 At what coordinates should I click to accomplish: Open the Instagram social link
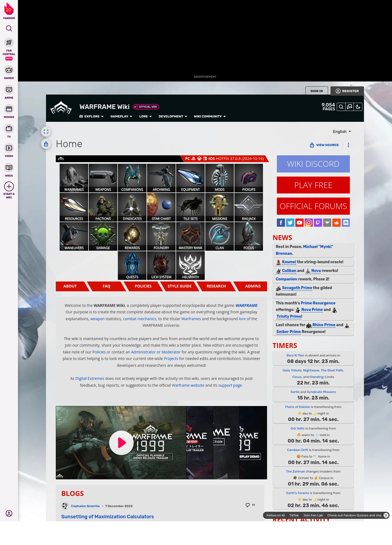[309, 223]
